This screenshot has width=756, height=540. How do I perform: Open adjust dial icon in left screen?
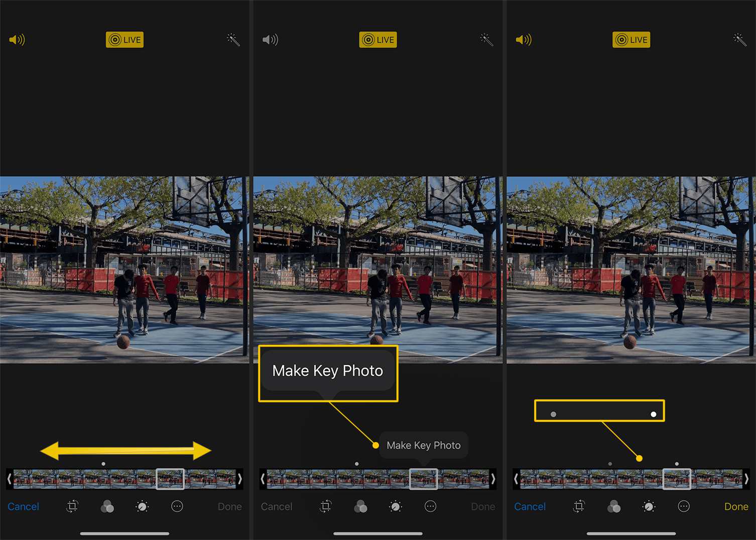click(142, 506)
